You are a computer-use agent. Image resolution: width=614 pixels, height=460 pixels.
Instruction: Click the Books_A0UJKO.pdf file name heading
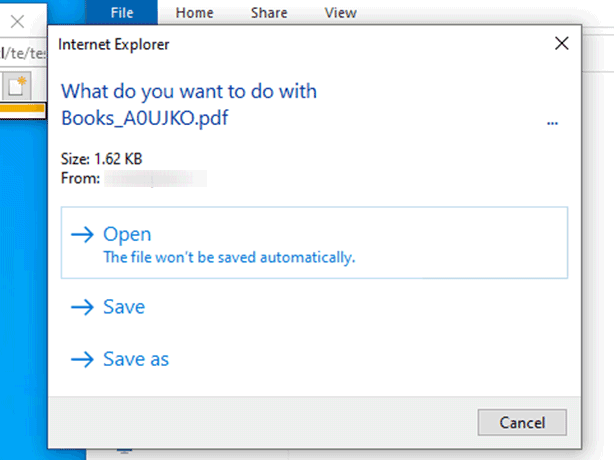pyautogui.click(x=145, y=118)
